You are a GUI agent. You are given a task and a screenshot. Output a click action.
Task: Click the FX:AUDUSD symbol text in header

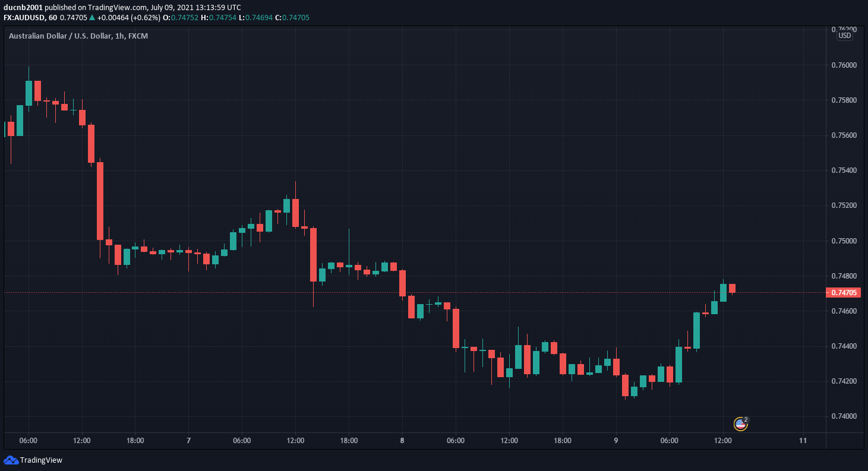tap(25, 17)
